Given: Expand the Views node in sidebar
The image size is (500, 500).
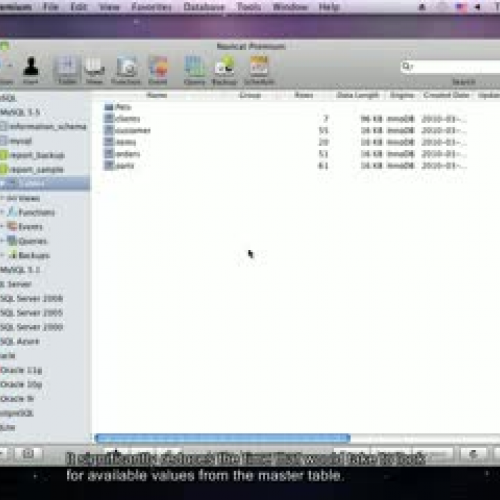Looking at the screenshot, I should 2,198.
